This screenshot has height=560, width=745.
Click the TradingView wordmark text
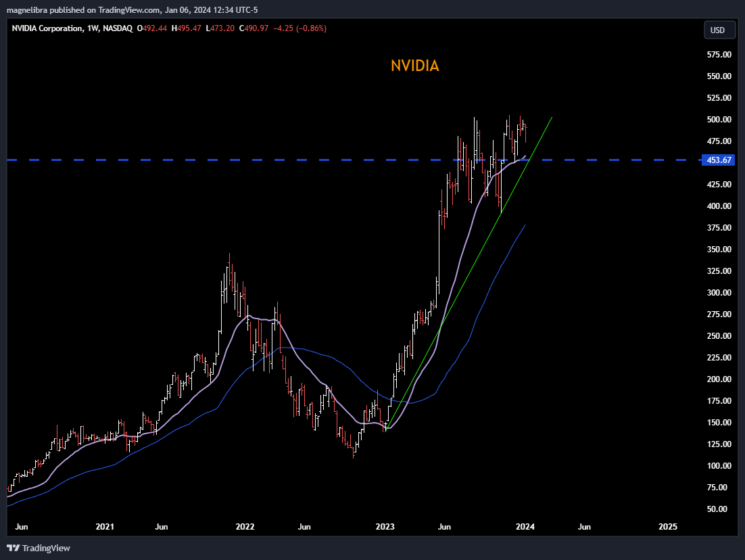46,548
